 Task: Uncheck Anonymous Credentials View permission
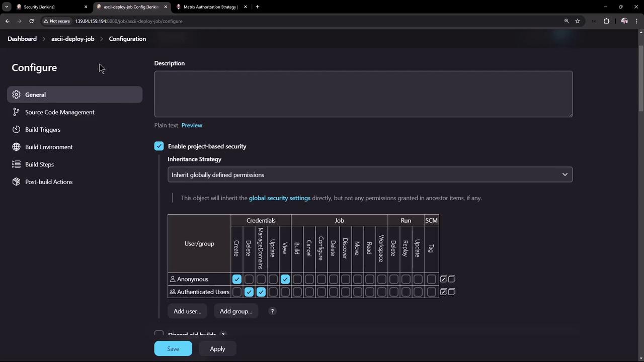tap(285, 279)
